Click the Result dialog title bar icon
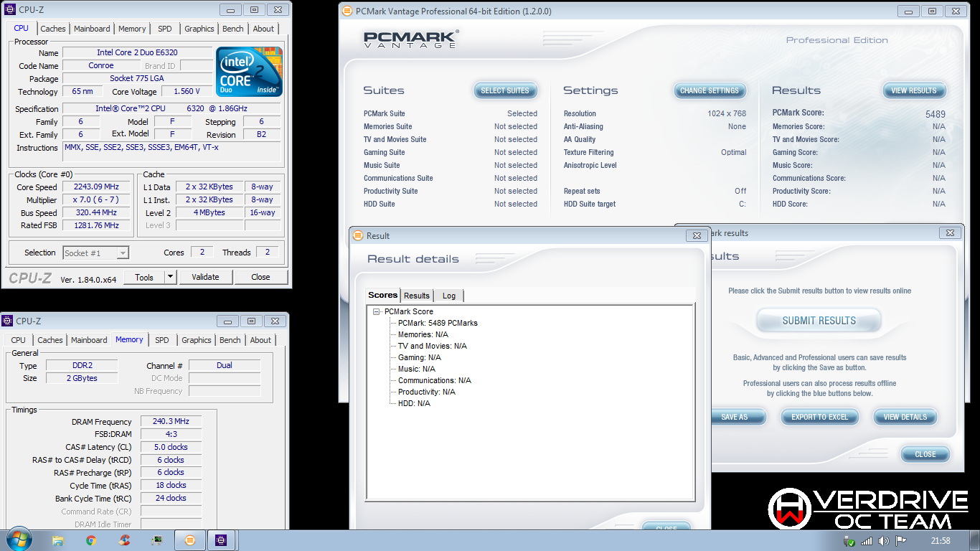This screenshot has width=980, height=551. [358, 235]
